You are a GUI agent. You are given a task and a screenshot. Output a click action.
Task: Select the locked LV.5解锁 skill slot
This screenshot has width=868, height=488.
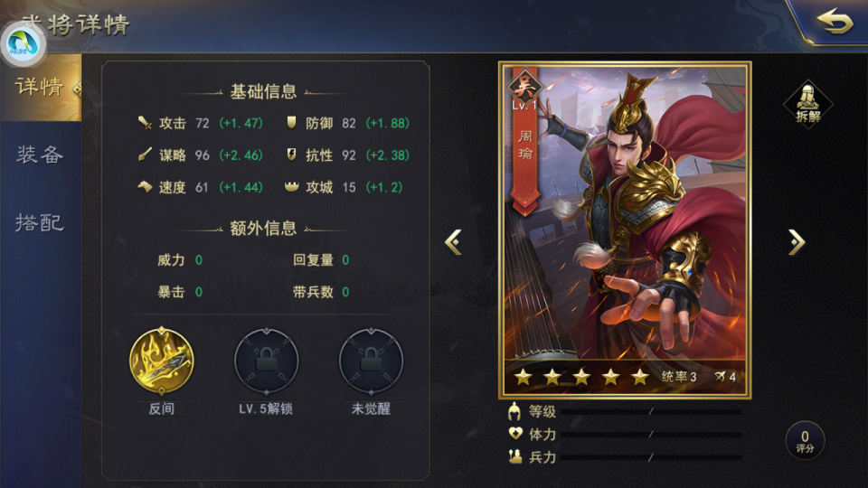(266, 361)
